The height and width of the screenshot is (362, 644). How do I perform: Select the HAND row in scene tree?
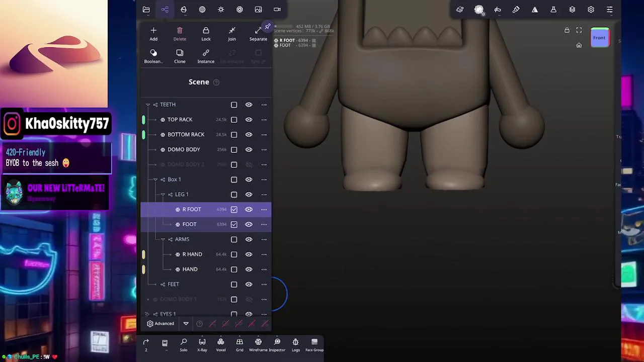[206, 269]
